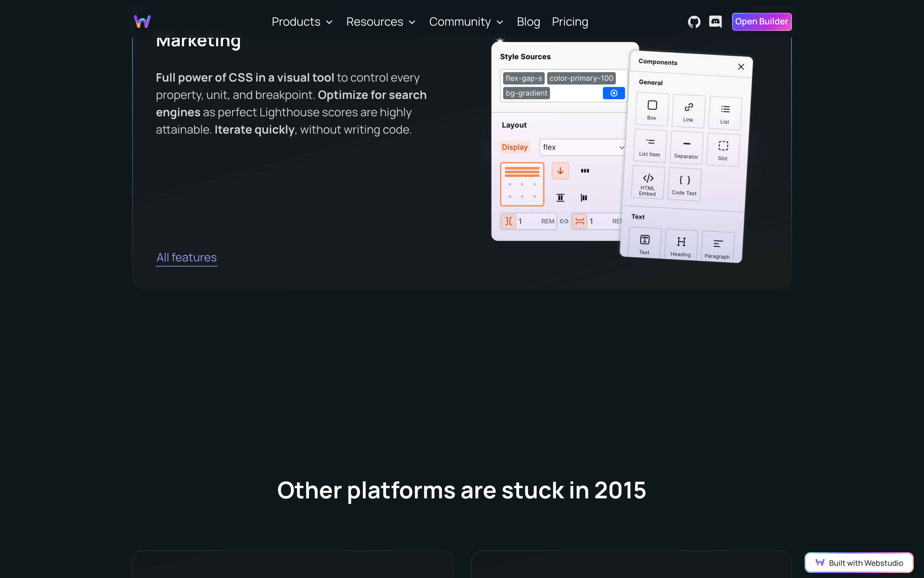Click the column gap REM input field
Viewport: 924px width, 578px height.
[x=529, y=221]
